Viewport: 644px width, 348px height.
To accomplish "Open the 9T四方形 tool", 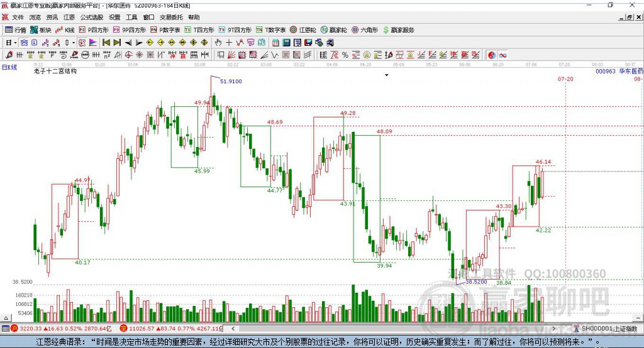I will pyautogui.click(x=235, y=30).
